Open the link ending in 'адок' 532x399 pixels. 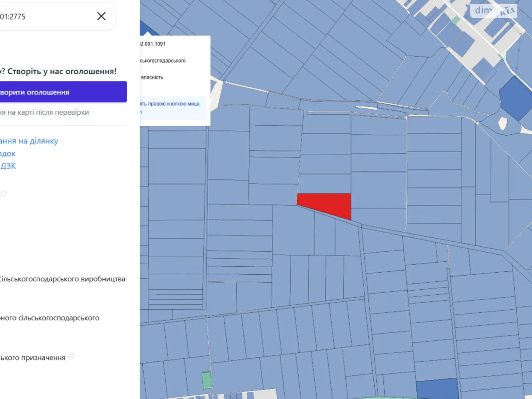pyautogui.click(x=8, y=154)
